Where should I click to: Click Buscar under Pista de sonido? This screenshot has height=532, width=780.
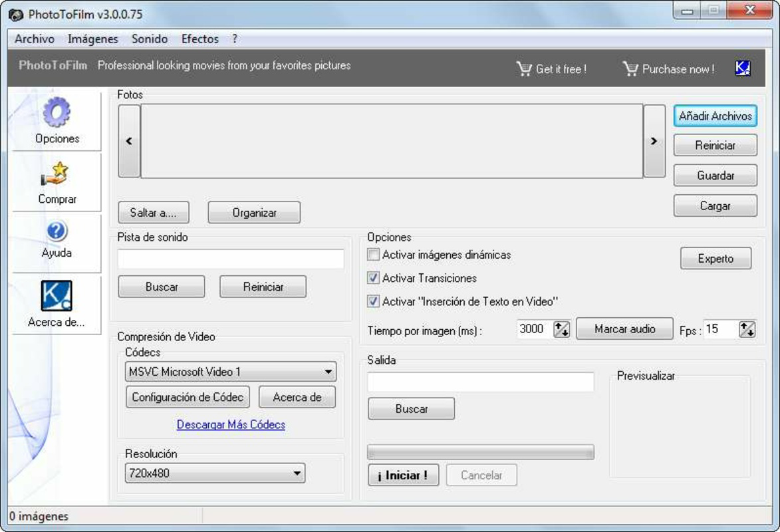pyautogui.click(x=162, y=287)
